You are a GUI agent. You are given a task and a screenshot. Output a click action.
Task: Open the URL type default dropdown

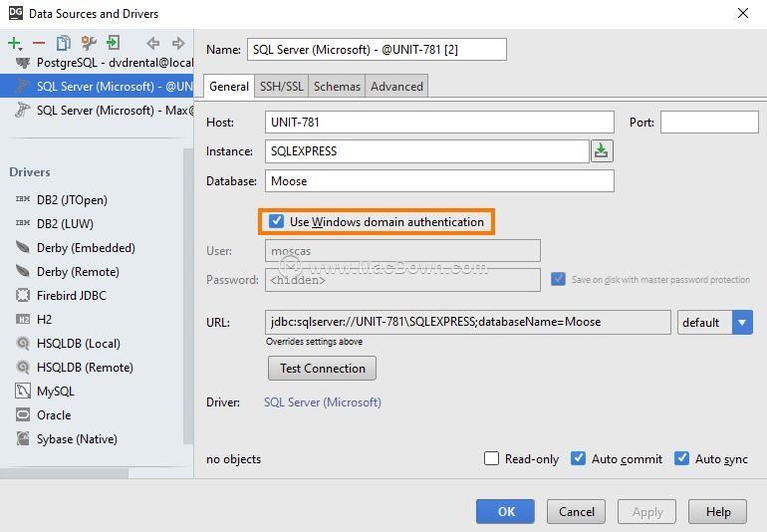coord(714,323)
